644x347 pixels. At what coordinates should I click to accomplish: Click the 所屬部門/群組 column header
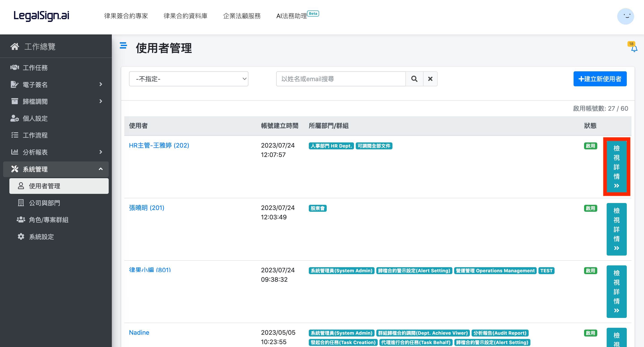pos(328,126)
